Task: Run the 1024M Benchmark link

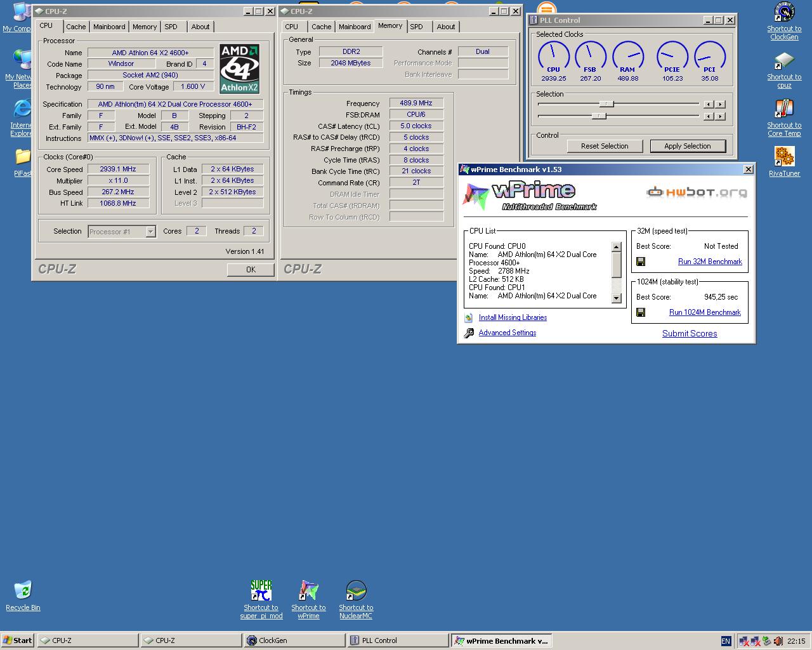Action: 705,312
